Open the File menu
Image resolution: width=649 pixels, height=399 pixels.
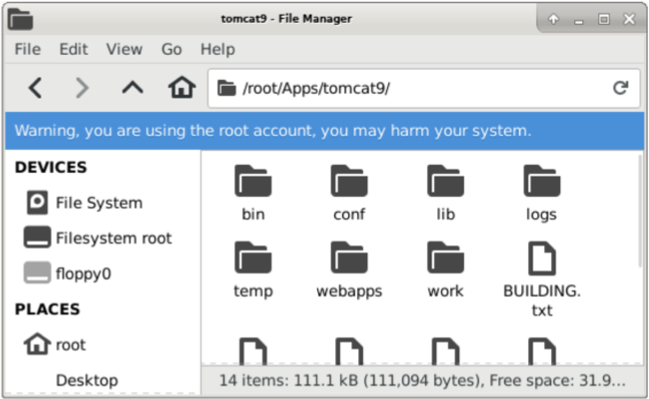pyautogui.click(x=28, y=49)
